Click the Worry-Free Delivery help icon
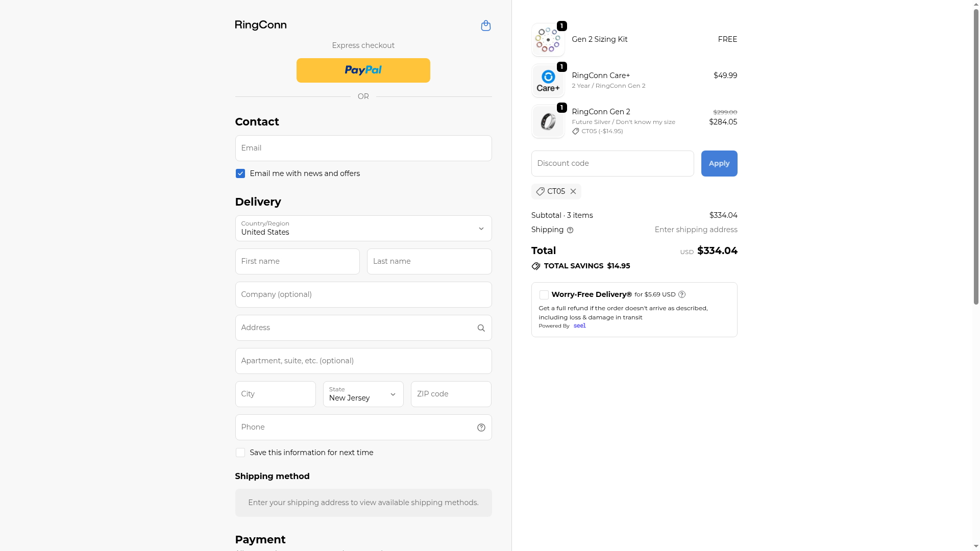The height and width of the screenshot is (551, 980). tap(682, 294)
